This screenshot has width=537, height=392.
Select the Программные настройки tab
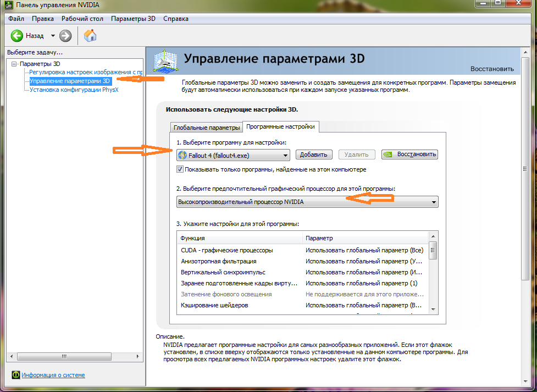point(280,126)
